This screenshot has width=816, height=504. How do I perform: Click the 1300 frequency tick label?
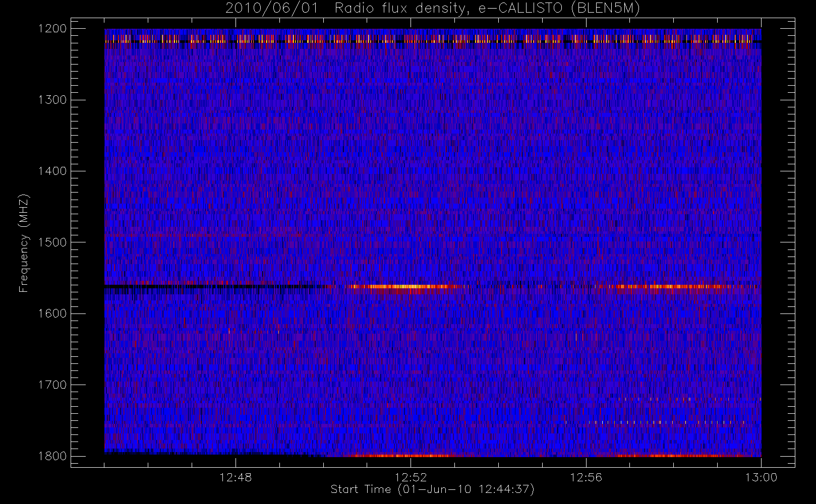(x=52, y=100)
